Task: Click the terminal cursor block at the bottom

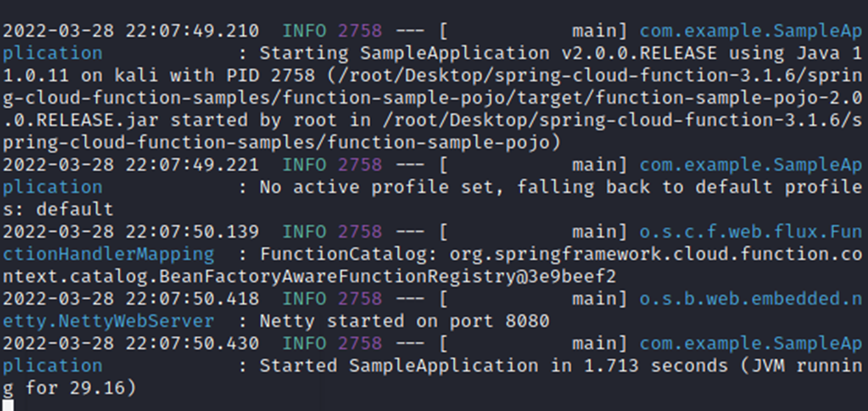Action: (8, 405)
